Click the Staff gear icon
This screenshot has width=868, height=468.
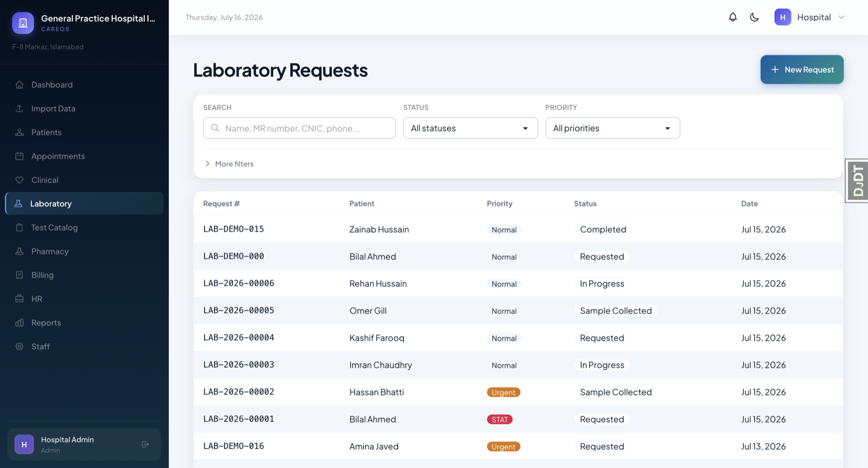point(20,346)
